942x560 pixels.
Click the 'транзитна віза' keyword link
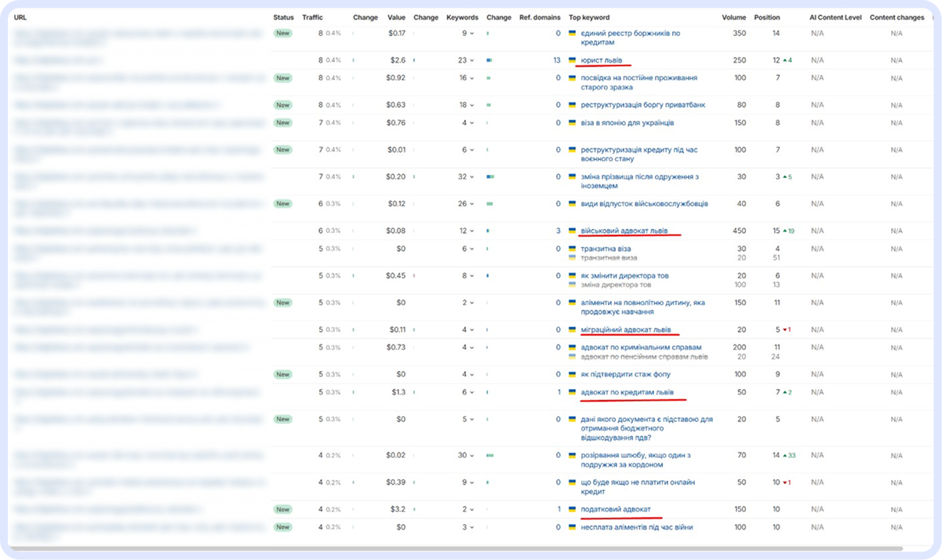pos(606,249)
